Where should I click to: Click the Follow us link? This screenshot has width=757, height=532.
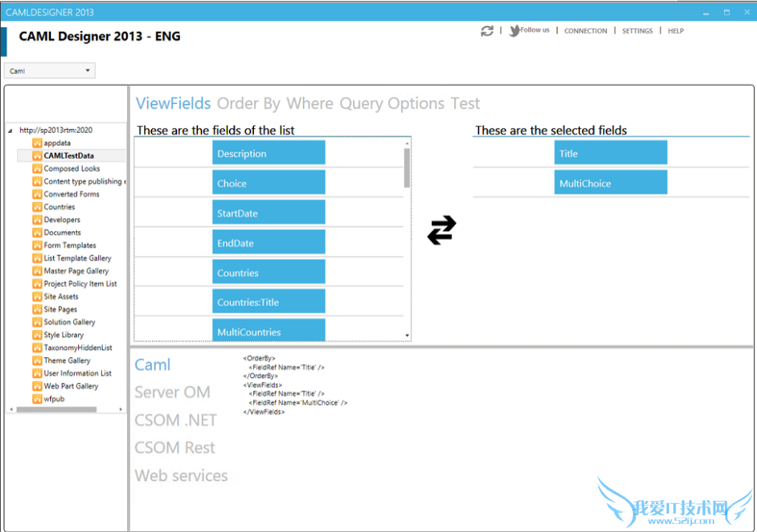pyautogui.click(x=535, y=30)
